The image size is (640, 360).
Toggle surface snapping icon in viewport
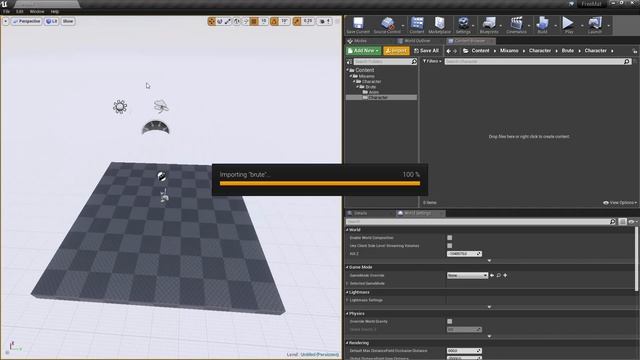click(x=245, y=21)
